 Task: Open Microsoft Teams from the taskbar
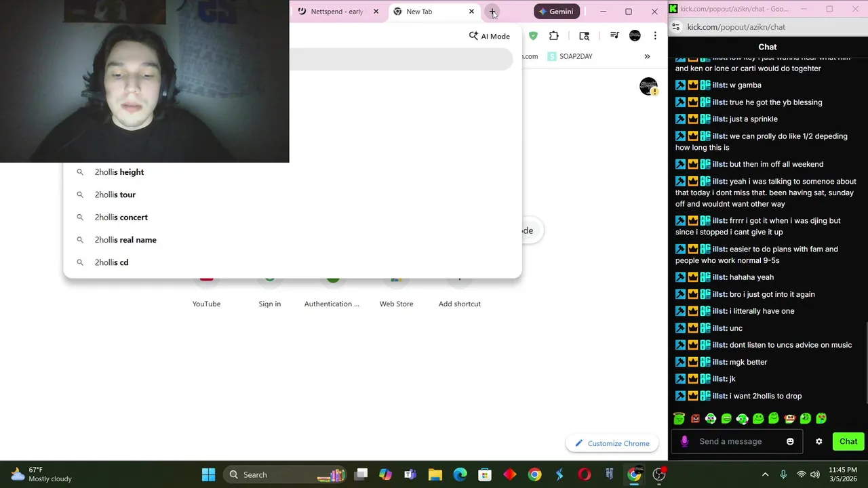tap(410, 474)
